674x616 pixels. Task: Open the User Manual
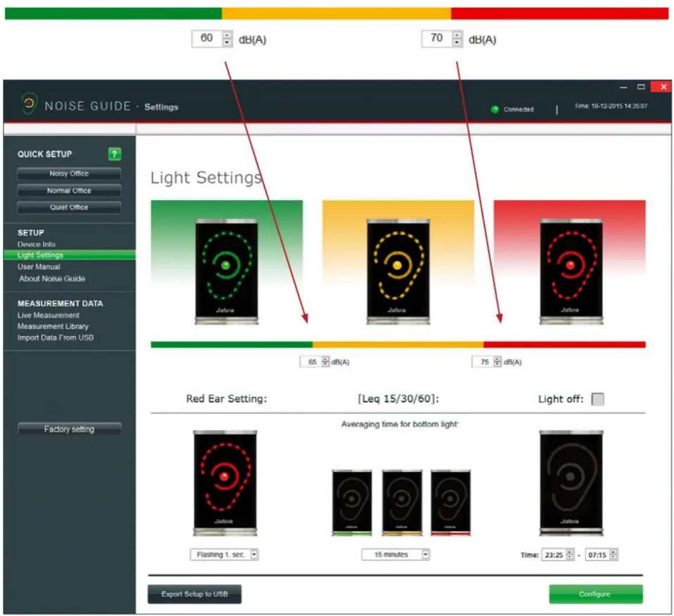(39, 267)
